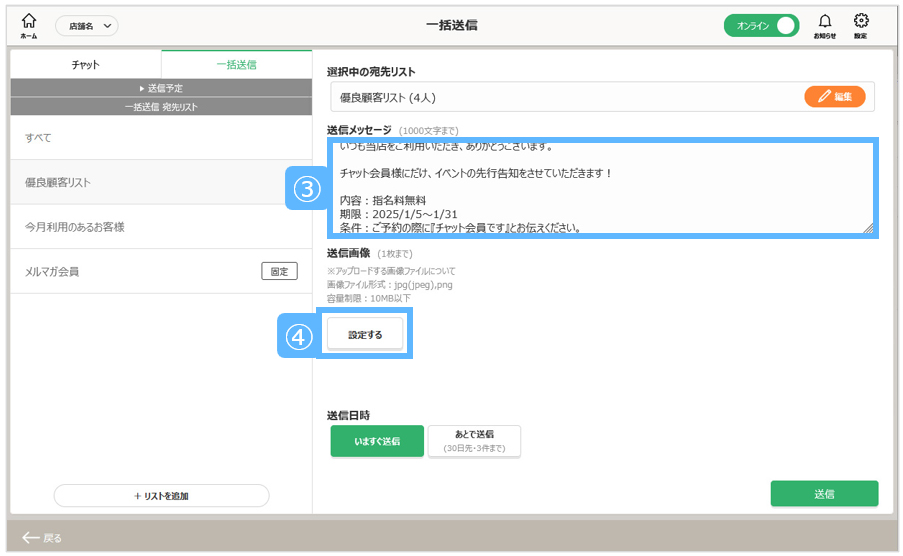Select the いますぐ送信 send-now option
Viewport: 903px width, 556px height.
(x=377, y=441)
